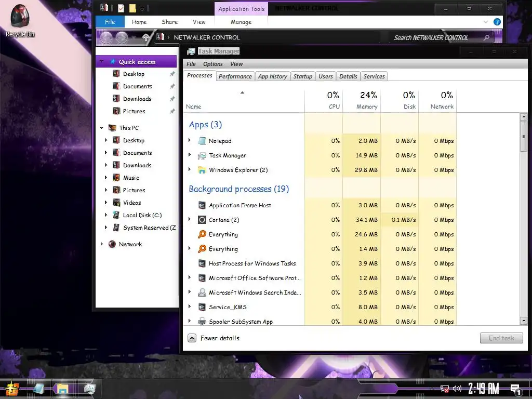The image size is (532, 399).
Task: Click the Service_KMS process icon
Action: coord(202,307)
